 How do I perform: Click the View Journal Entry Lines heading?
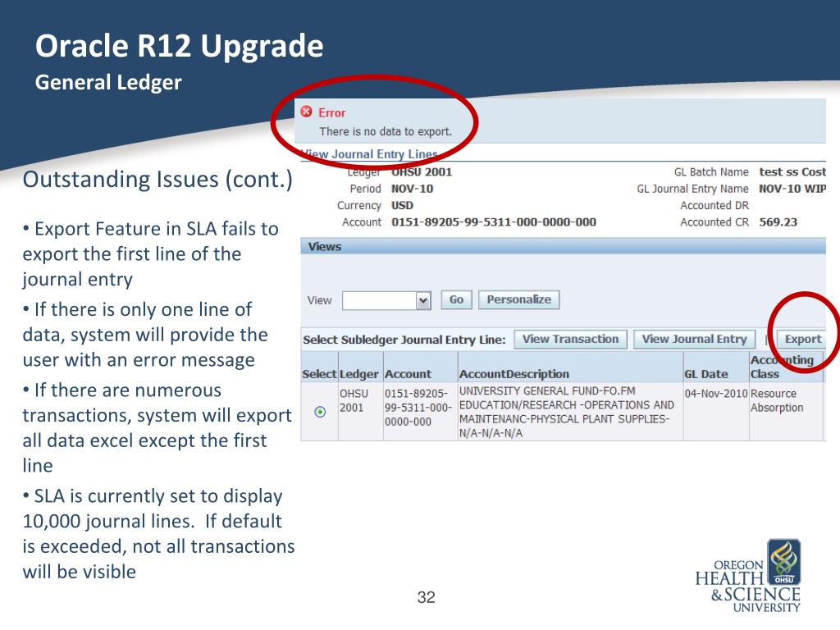368,154
